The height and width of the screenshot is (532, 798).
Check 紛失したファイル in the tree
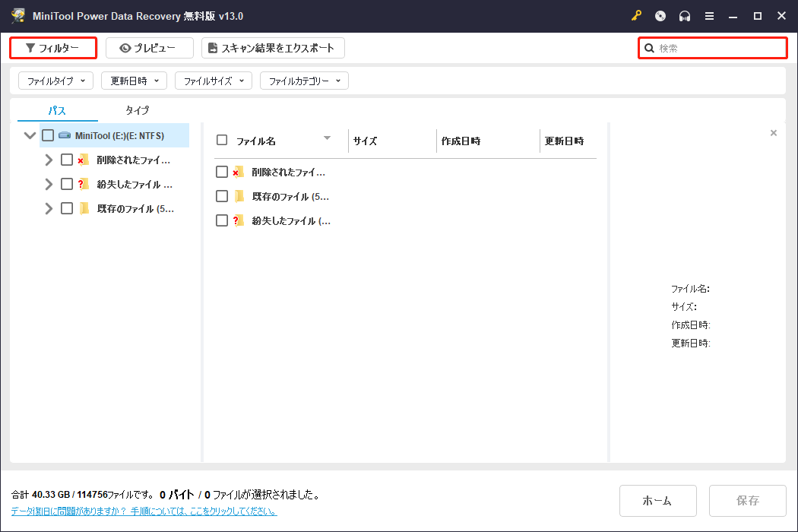point(67,184)
